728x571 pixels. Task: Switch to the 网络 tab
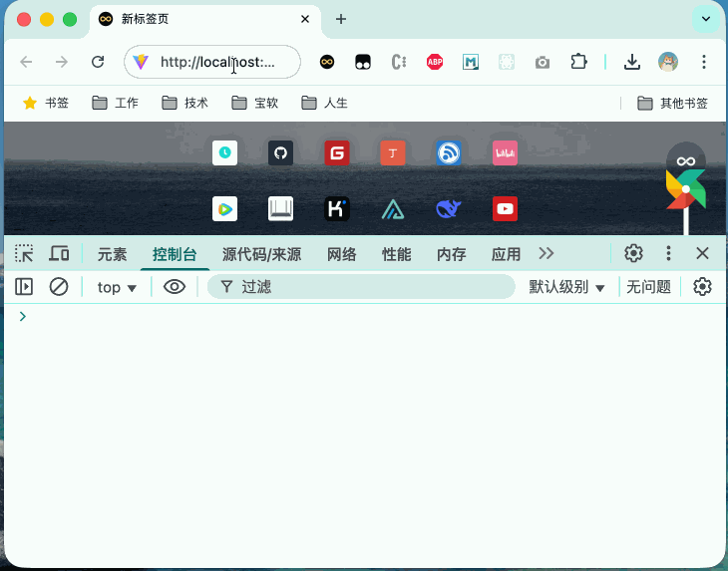342,254
